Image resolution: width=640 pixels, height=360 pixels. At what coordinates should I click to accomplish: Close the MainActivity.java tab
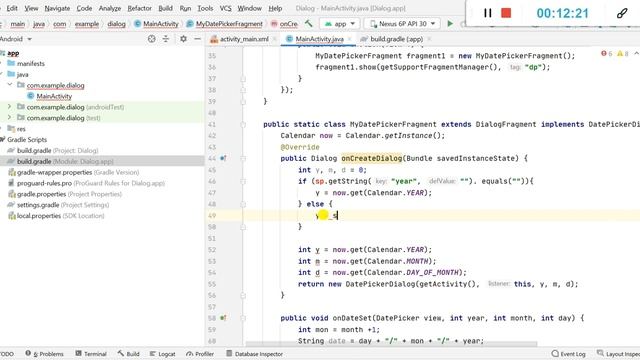(350, 39)
